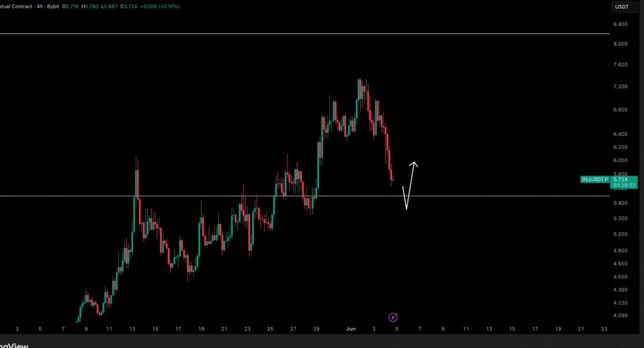Viewport: 644px width, 348px height.
Task: Click the close value C5.724
Action: [x=128, y=6]
